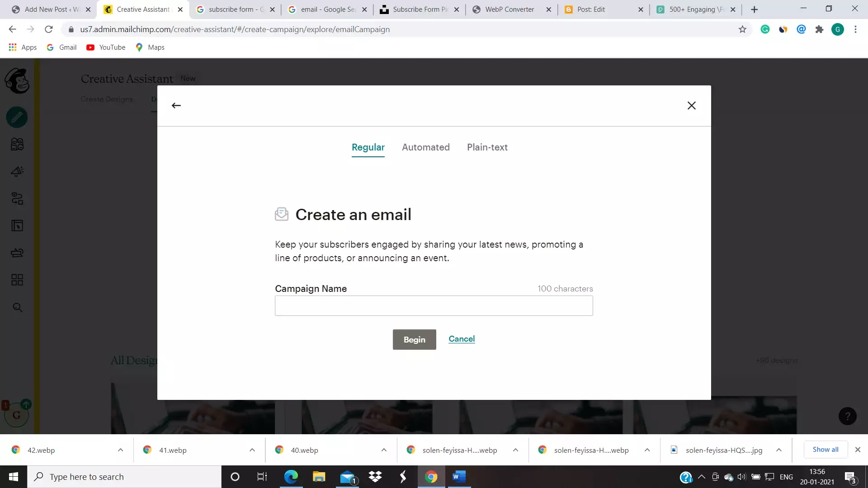Click the Grammarly extension icon

coord(765,29)
